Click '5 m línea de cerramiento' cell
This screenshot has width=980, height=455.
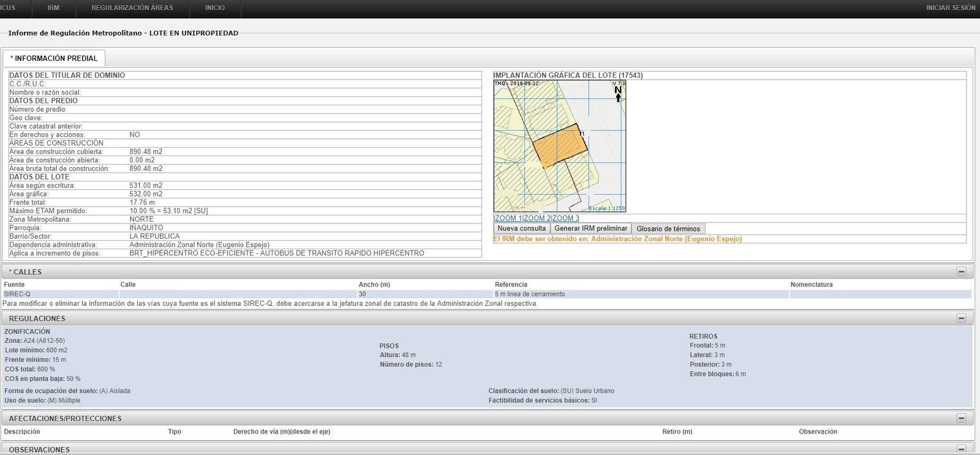[641, 294]
